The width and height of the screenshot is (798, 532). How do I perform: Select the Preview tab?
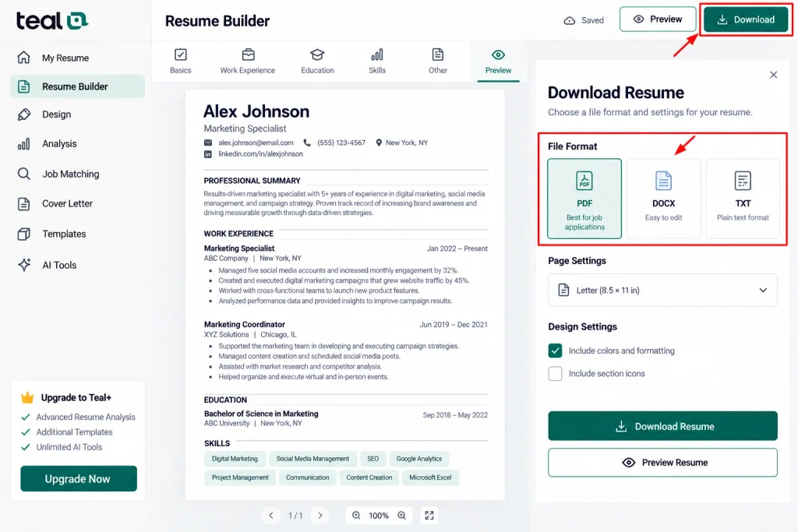(x=498, y=62)
